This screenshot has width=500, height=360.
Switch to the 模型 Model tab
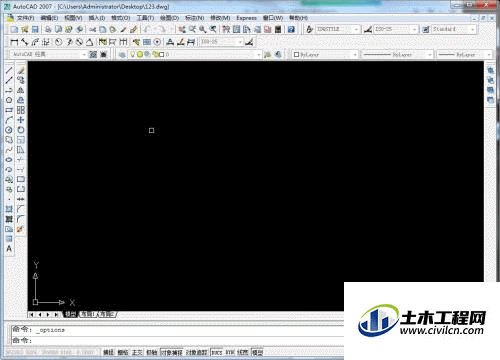point(70,314)
